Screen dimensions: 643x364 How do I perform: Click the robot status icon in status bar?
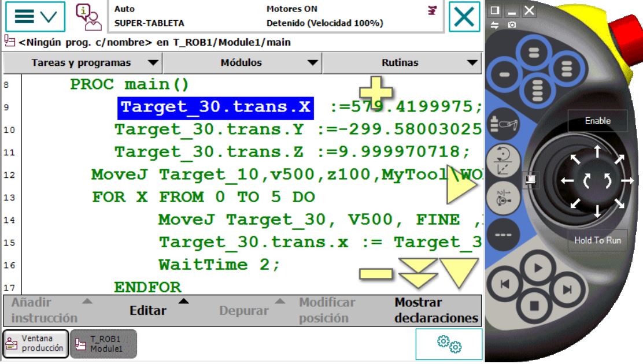432,10
